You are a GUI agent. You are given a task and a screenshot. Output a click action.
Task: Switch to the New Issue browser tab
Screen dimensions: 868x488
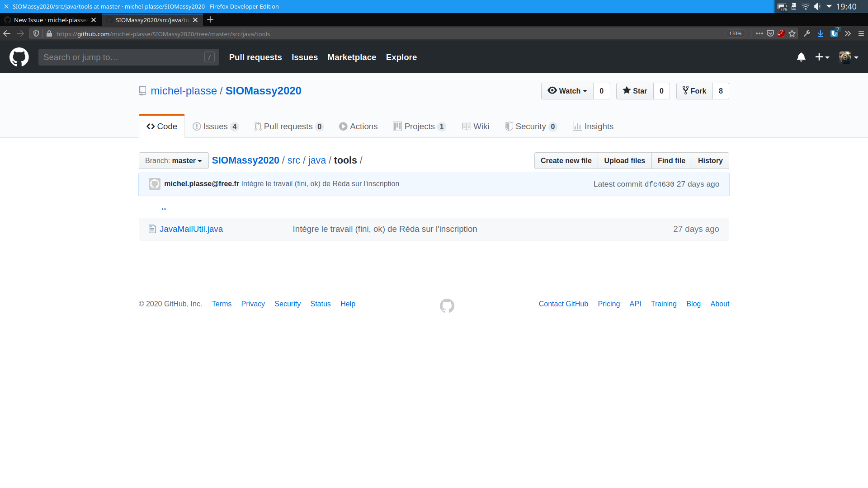coord(50,20)
